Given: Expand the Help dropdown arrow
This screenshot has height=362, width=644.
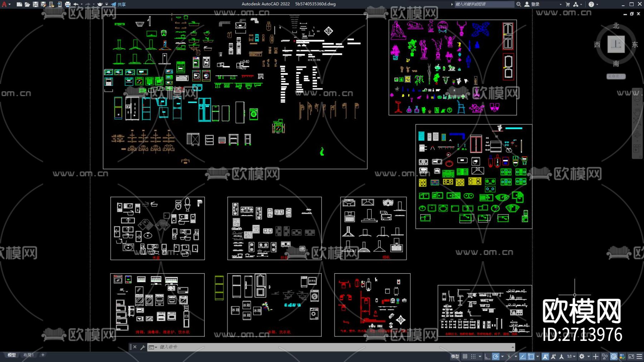Looking at the screenshot, I should pos(597,4).
